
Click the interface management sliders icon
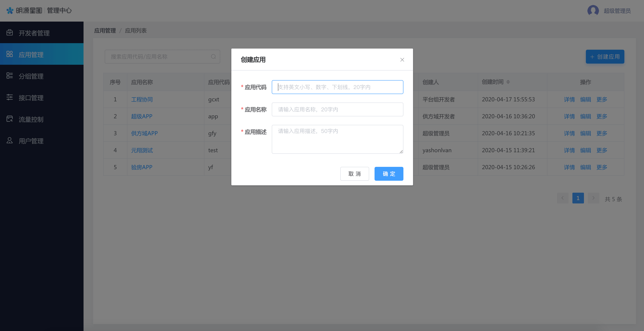tap(9, 97)
